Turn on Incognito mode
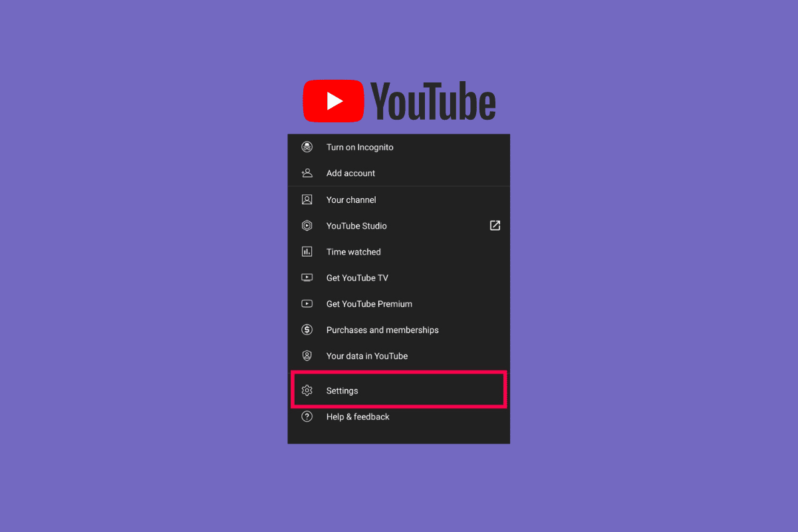The width and height of the screenshot is (798, 532). point(359,147)
